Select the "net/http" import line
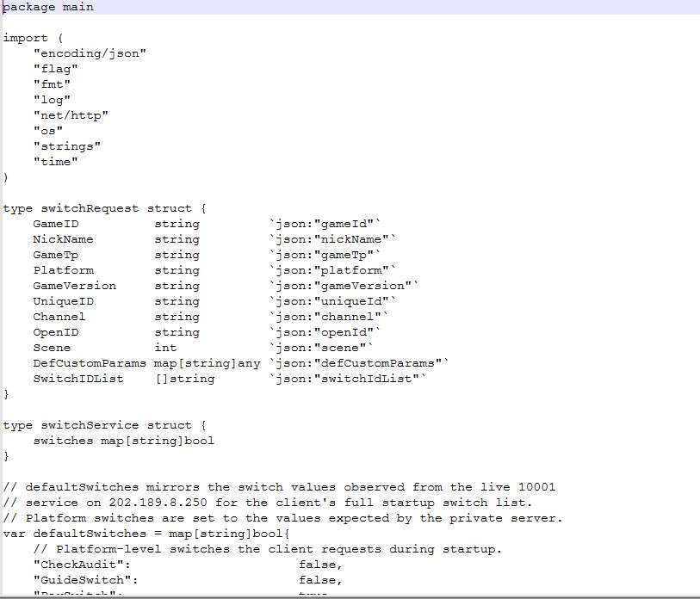700x599 pixels. pos(71,115)
